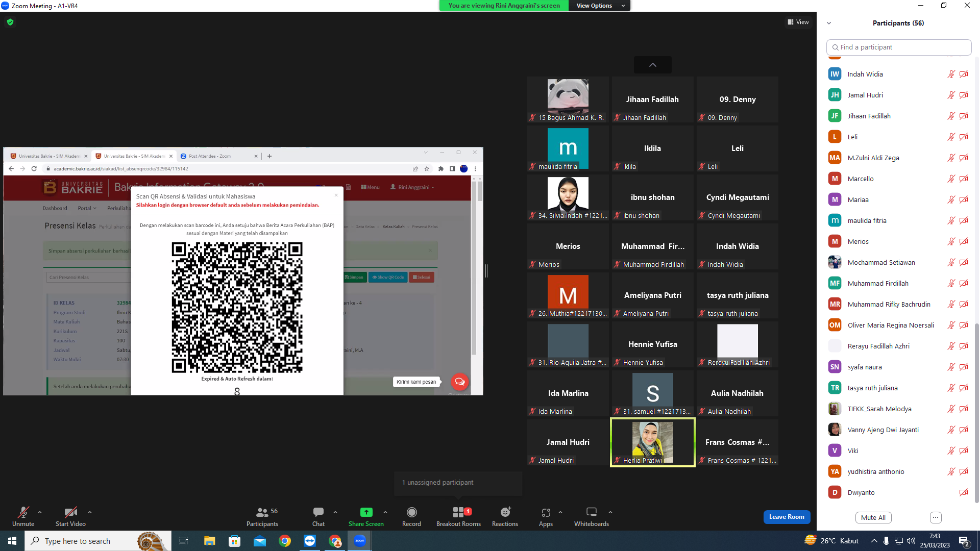The image size is (980, 551).
Task: Reload the page in shared browser
Action: (34, 169)
